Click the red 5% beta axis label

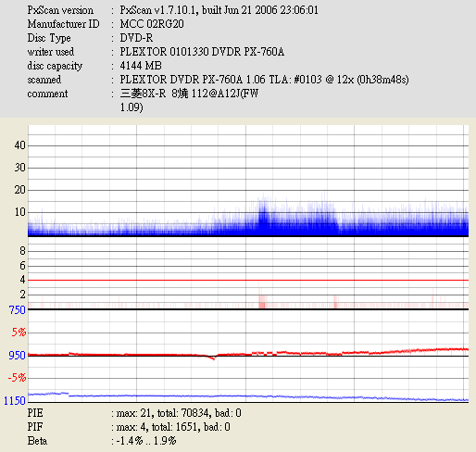(x=19, y=333)
